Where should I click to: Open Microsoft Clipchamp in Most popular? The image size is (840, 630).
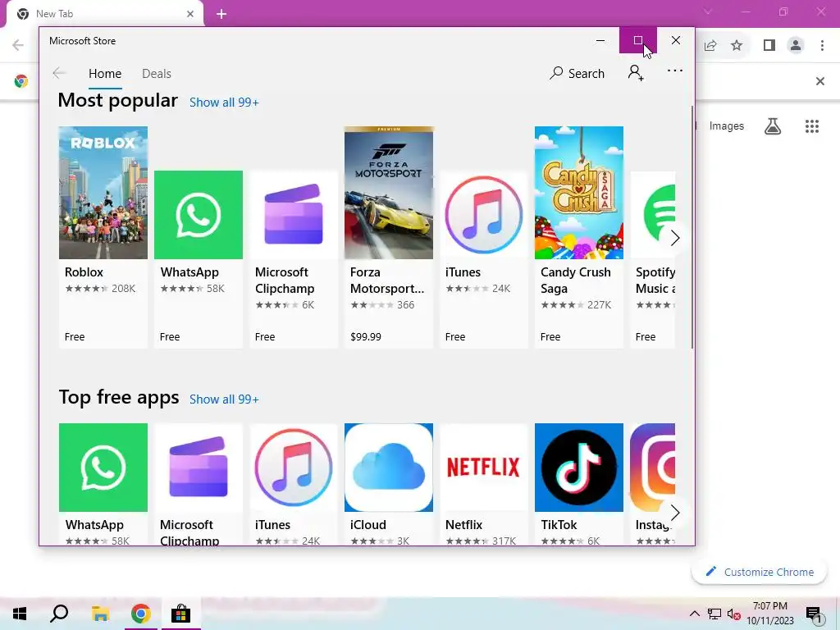tap(294, 259)
